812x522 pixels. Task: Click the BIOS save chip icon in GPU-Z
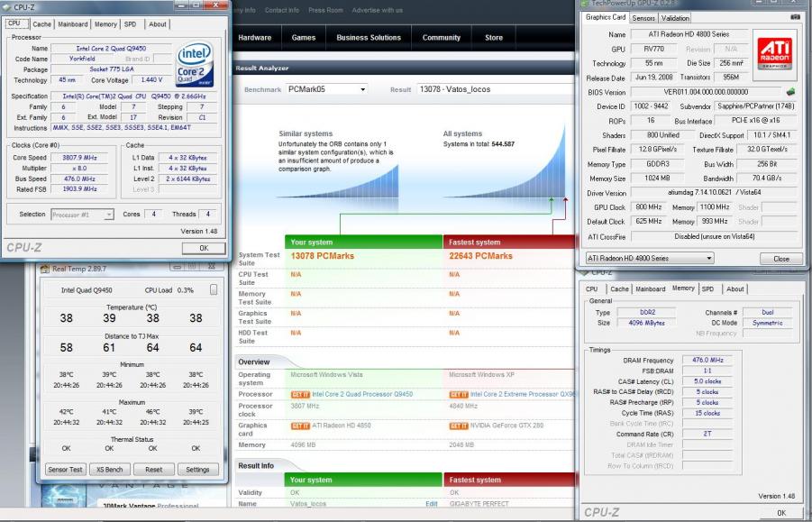[x=790, y=92]
